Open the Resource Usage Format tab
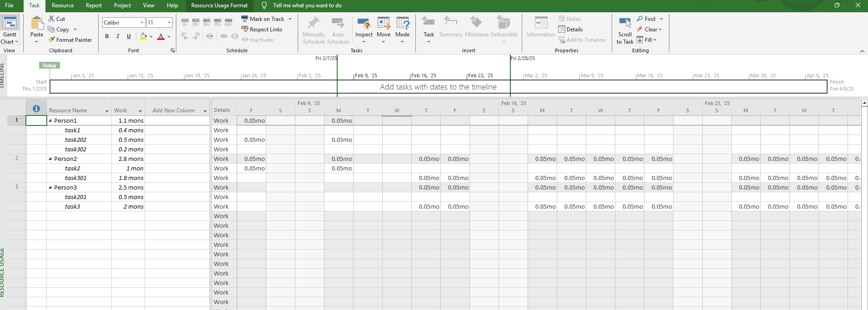This screenshot has width=868, height=310. click(x=219, y=5)
